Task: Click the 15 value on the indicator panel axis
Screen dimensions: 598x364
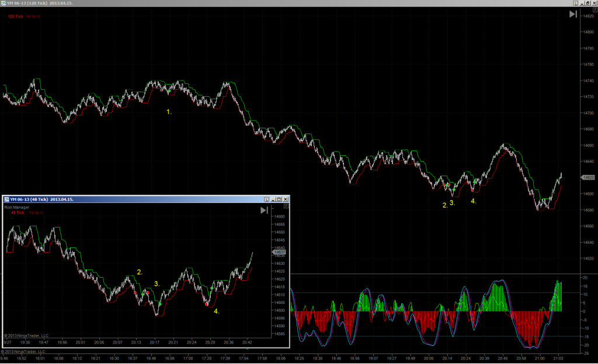Action: 585,286
